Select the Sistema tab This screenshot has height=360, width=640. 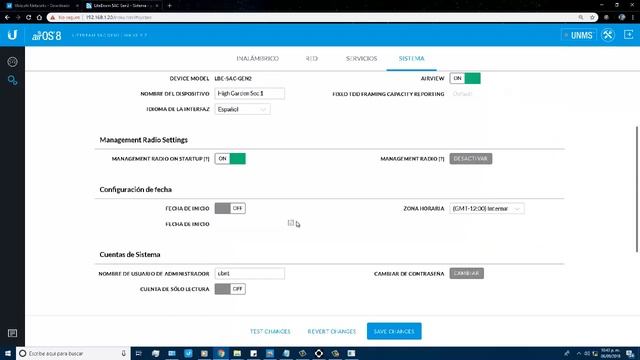pyautogui.click(x=411, y=58)
